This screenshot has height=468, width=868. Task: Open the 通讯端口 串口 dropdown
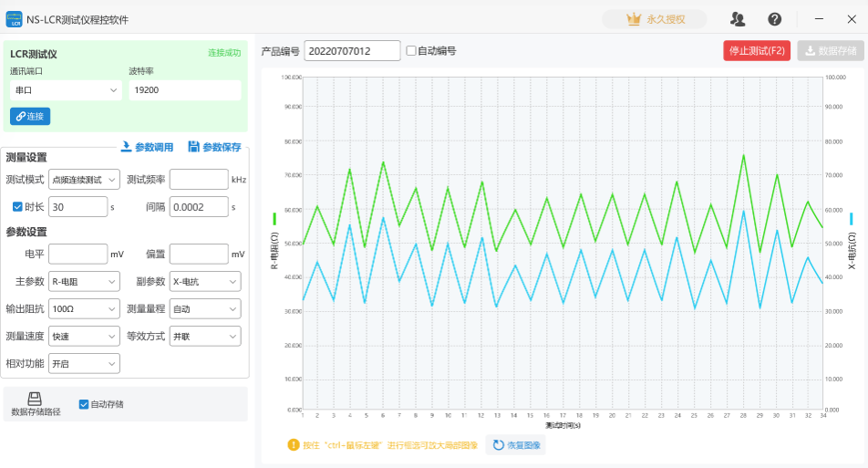tap(66, 90)
